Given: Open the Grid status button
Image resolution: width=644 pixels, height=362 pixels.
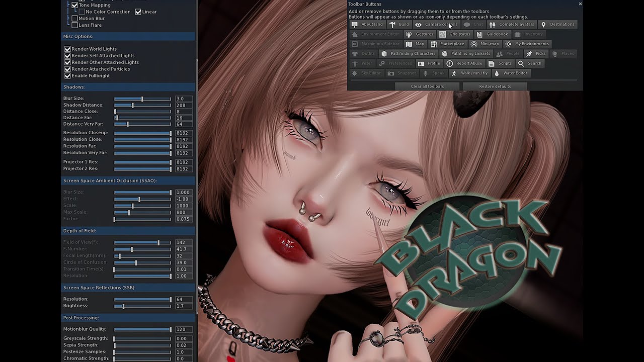Looking at the screenshot, I should click(455, 34).
